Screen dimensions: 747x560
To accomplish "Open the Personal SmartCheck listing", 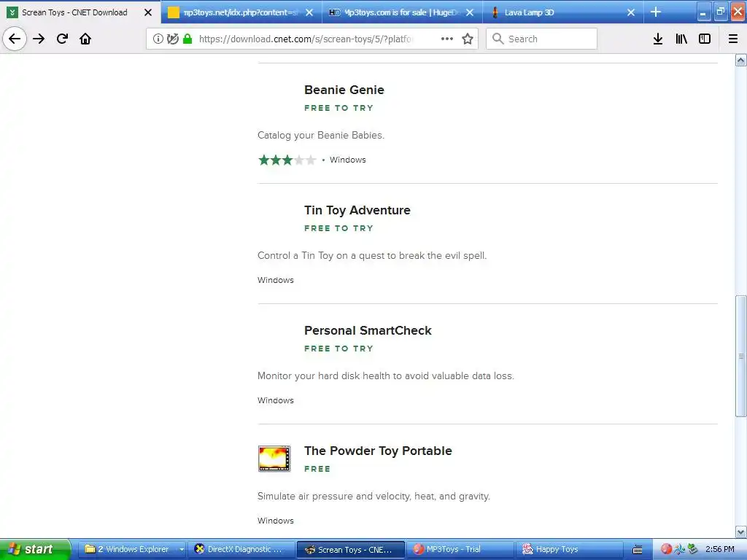I will point(368,330).
